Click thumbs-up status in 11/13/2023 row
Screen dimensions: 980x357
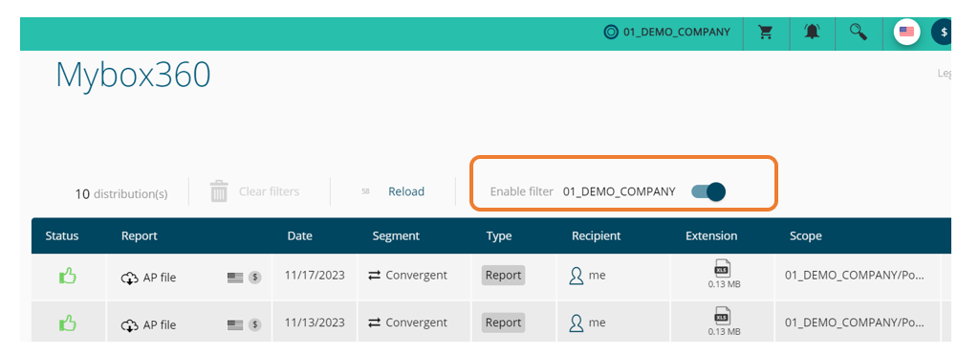pyautogui.click(x=68, y=324)
